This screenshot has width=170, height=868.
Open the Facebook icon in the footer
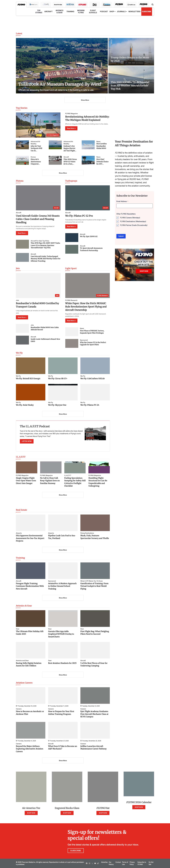click(x=87, y=863)
